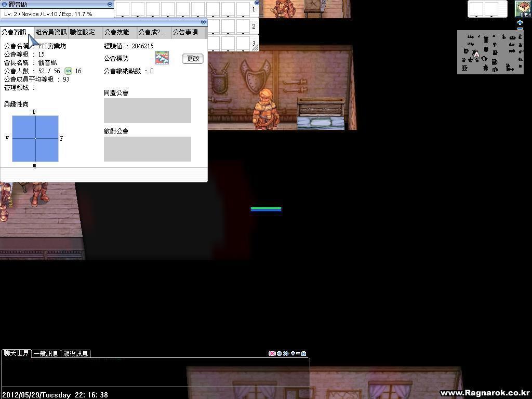This screenshot has height=399, width=532.
Task: Open dropdown arrow of third hotkey slot row 1
Action: 152,16
